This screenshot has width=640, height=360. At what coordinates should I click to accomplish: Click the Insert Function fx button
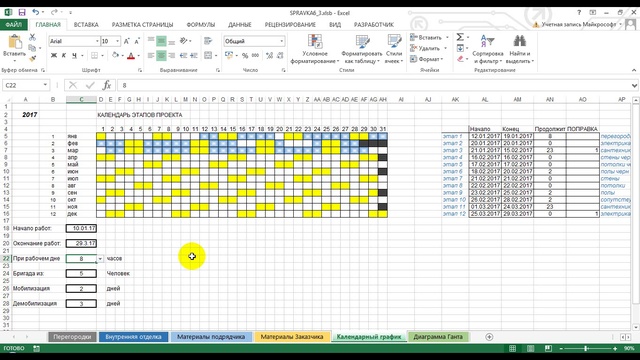click(x=107, y=85)
